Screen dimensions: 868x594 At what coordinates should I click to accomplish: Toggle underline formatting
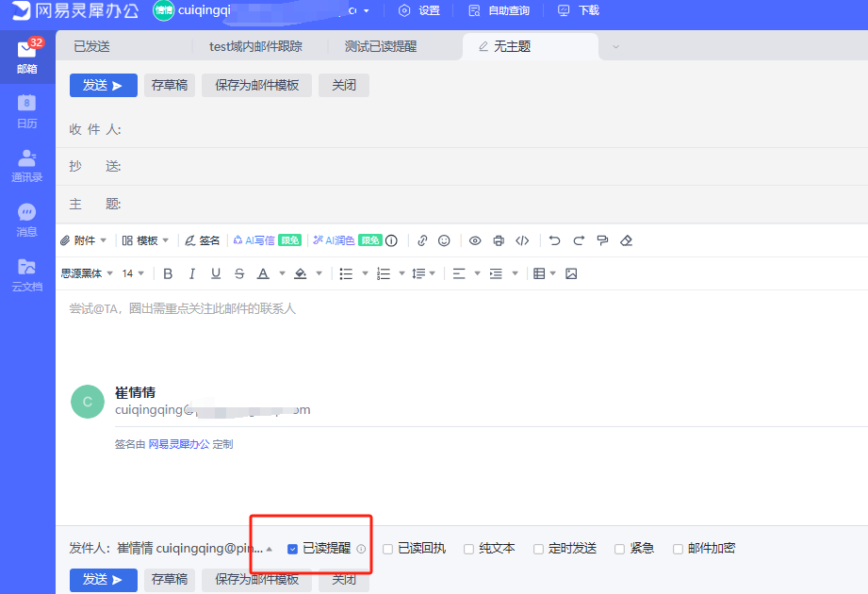point(216,273)
